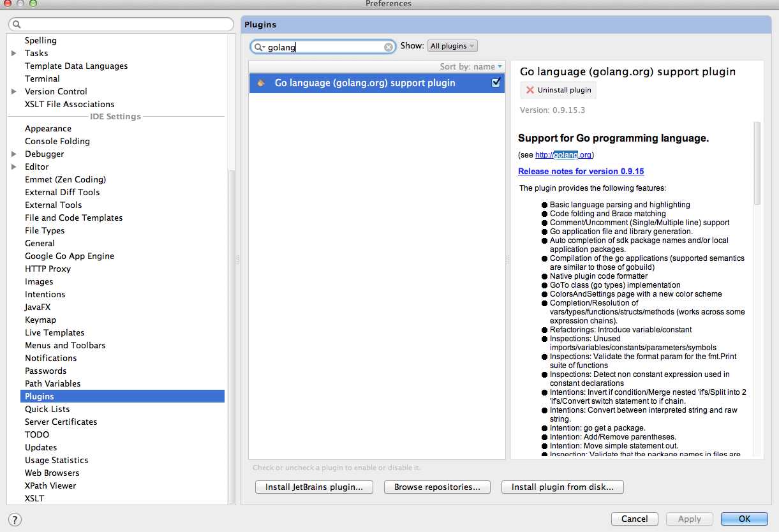779x532 pixels.
Task: Select Notifications setting
Action: tap(51, 358)
